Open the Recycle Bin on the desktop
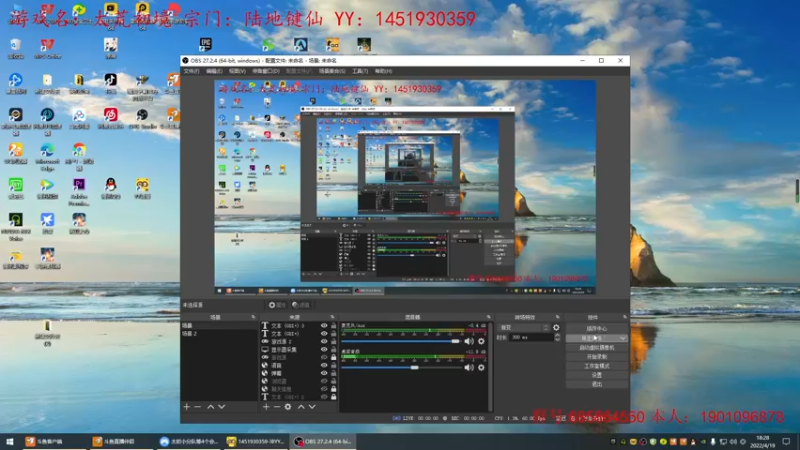Screen dimensions: 800x450 (x=15, y=48)
